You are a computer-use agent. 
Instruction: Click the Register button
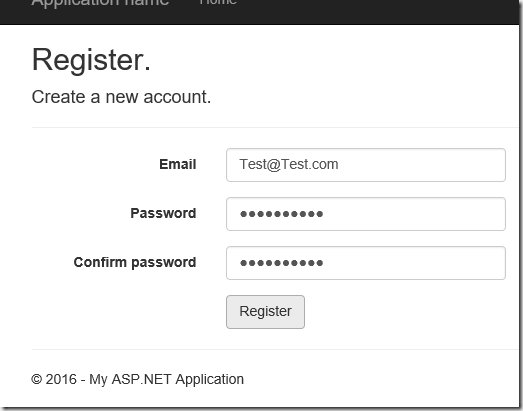click(x=265, y=312)
